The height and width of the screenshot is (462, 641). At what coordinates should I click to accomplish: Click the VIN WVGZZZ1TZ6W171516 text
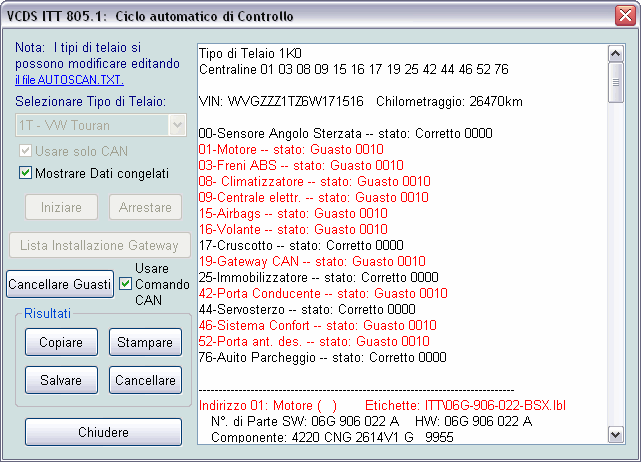(281, 101)
